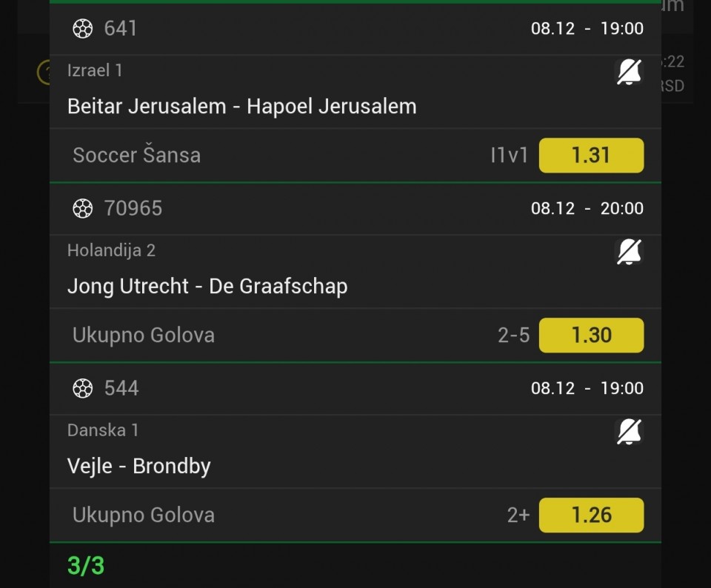Screen dimensions: 711x588
Task: Select the Danska 1 league label
Action: [103, 430]
